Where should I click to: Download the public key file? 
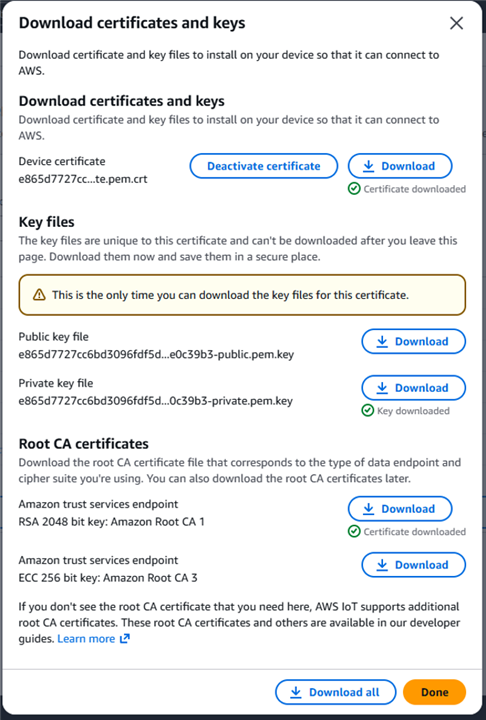pyautogui.click(x=413, y=341)
